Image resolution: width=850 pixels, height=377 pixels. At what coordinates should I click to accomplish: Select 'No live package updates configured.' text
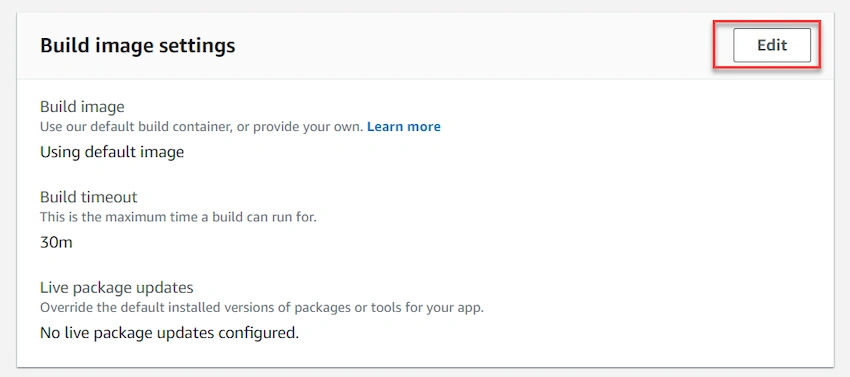(x=170, y=332)
